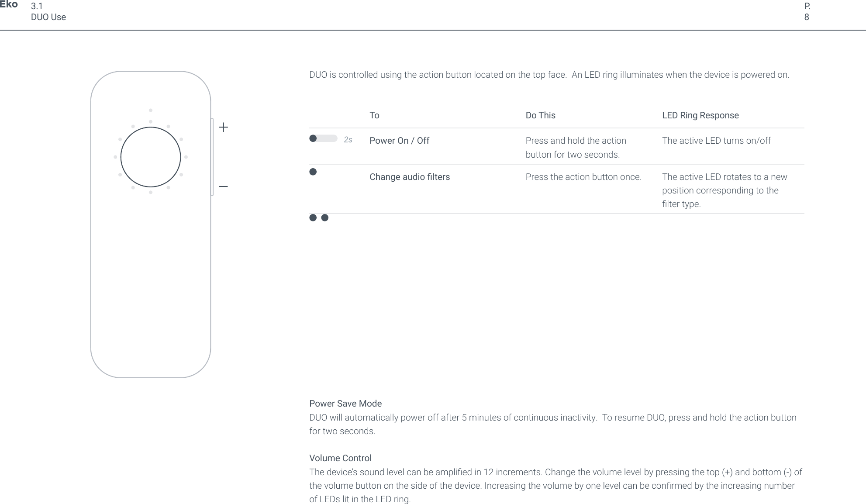Click the Eko logo in the header
Viewport: 866px width, 504px height.
click(9, 5)
